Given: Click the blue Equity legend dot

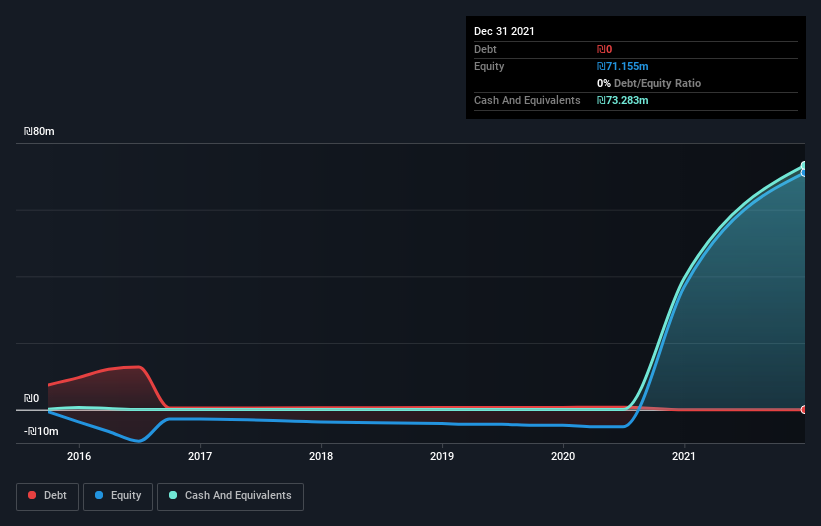Looking at the screenshot, I should (x=99, y=495).
